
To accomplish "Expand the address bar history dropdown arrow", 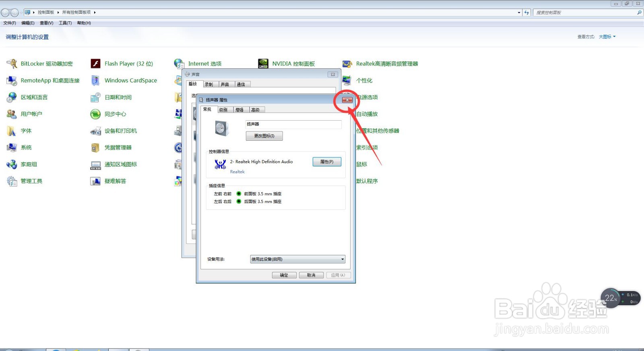I will (x=519, y=12).
